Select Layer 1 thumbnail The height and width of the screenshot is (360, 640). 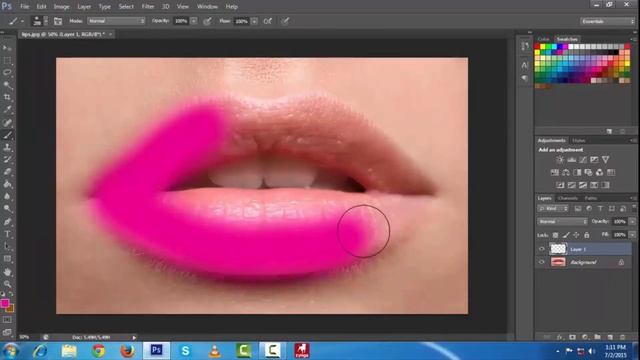(x=558, y=249)
